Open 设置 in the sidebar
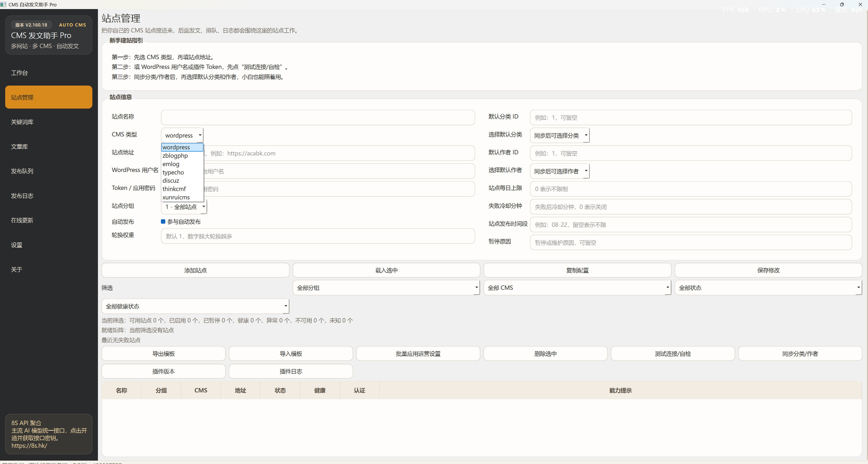This screenshot has height=464, width=868. 49,245
